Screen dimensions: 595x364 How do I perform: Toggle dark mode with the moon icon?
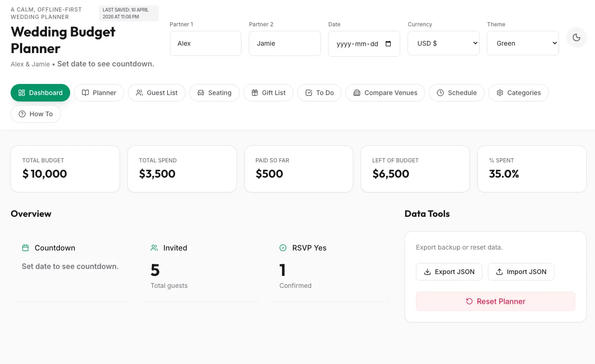tap(576, 38)
